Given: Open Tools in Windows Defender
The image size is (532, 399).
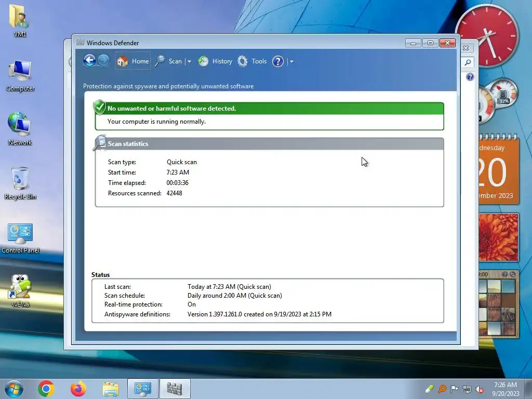Looking at the screenshot, I should pos(252,61).
